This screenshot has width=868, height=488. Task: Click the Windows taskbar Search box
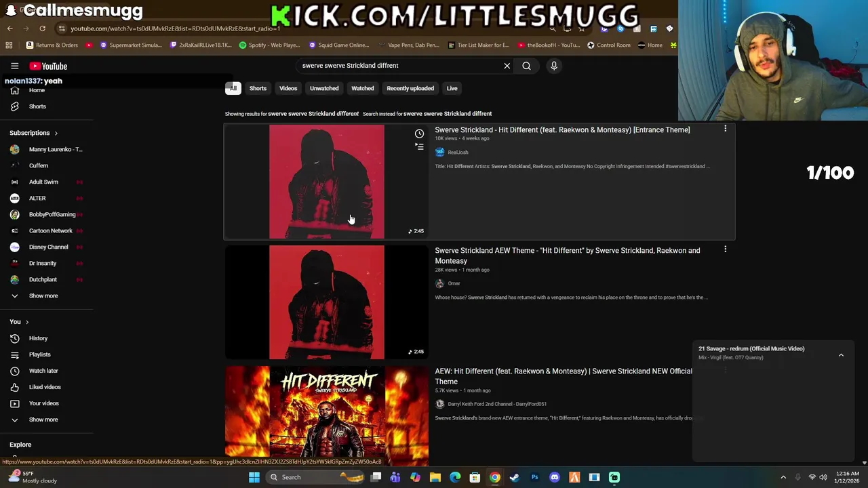(x=315, y=477)
